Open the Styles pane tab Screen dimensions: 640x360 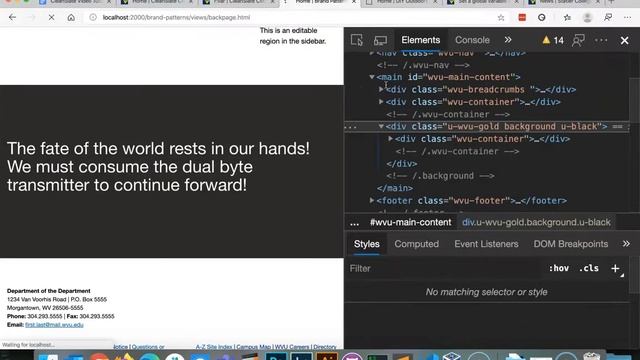point(367,244)
